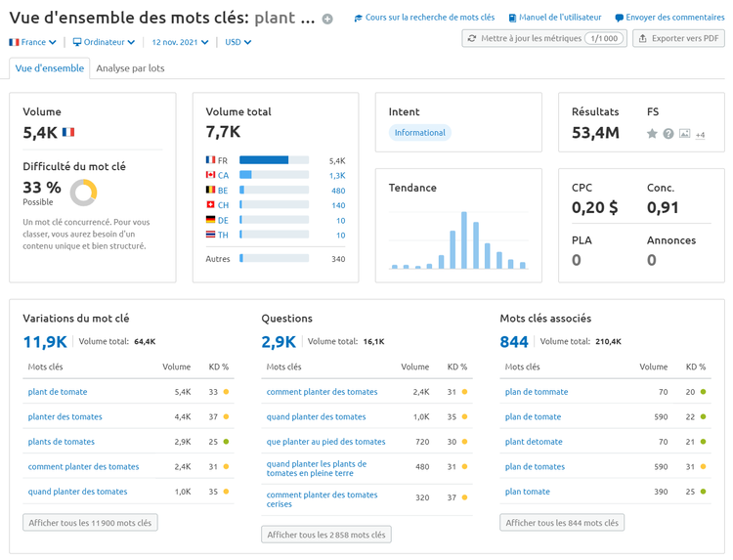Open keyword 'plant detomate'
This screenshot has width=733, height=560.
(534, 442)
